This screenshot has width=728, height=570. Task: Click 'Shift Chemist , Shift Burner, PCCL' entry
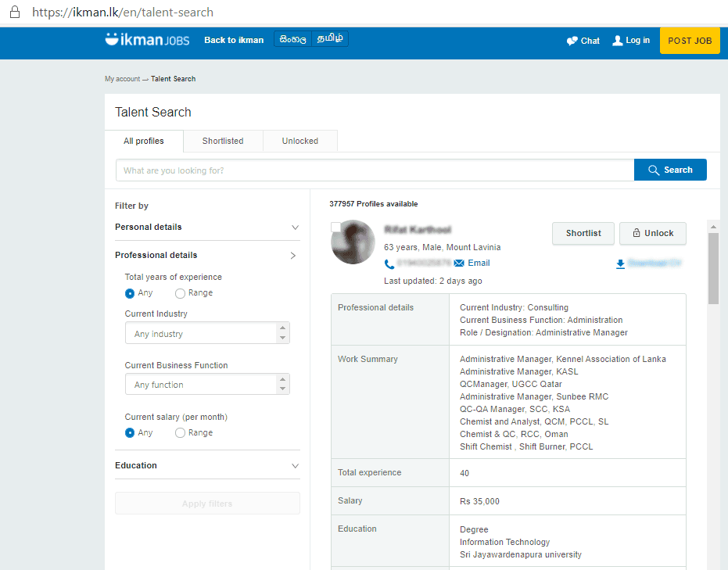coord(526,446)
